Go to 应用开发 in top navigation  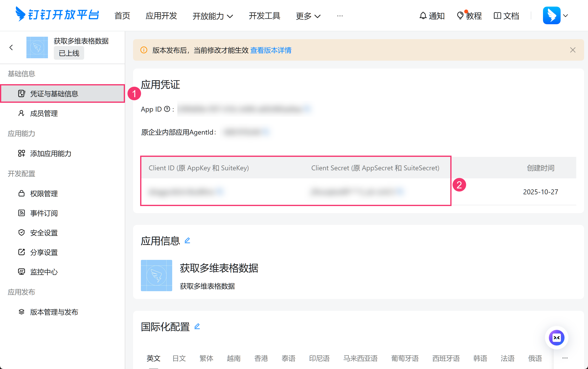tap(161, 16)
